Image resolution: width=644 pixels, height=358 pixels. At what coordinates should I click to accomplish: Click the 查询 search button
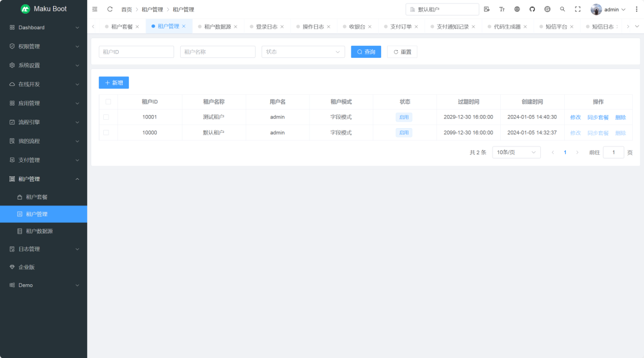pyautogui.click(x=366, y=52)
